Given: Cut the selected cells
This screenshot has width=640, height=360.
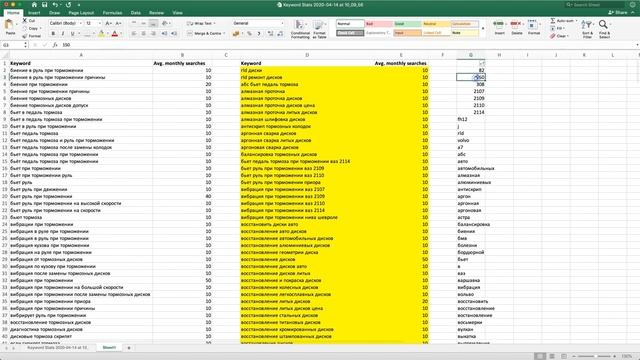Looking at the screenshot, I should point(29,20).
